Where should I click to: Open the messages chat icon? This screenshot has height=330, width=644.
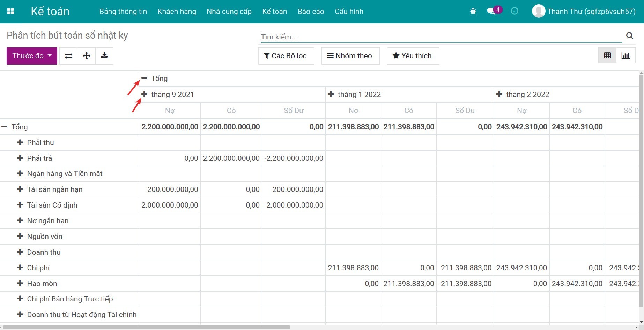pos(491,11)
